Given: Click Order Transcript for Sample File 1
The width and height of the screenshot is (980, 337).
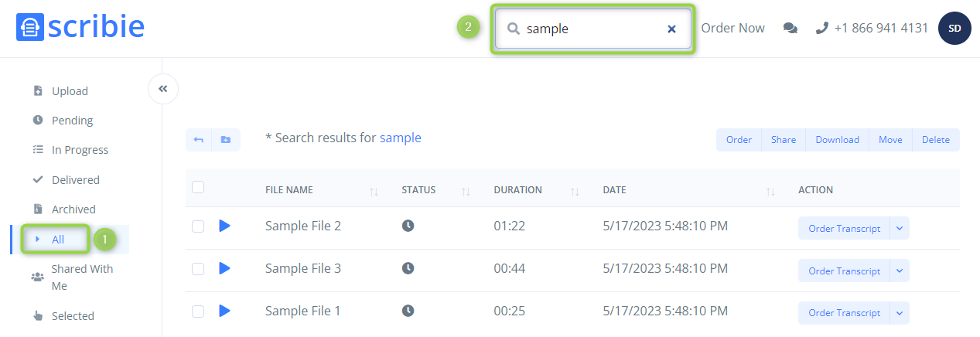Looking at the screenshot, I should [845, 313].
